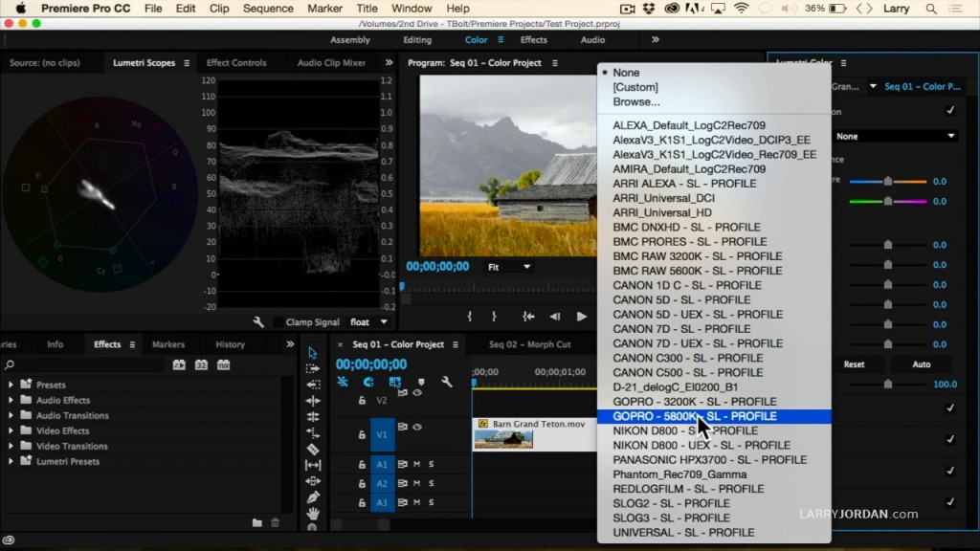Open the Fit zoom level dropdown
The height and width of the screenshot is (551, 980).
pyautogui.click(x=509, y=267)
